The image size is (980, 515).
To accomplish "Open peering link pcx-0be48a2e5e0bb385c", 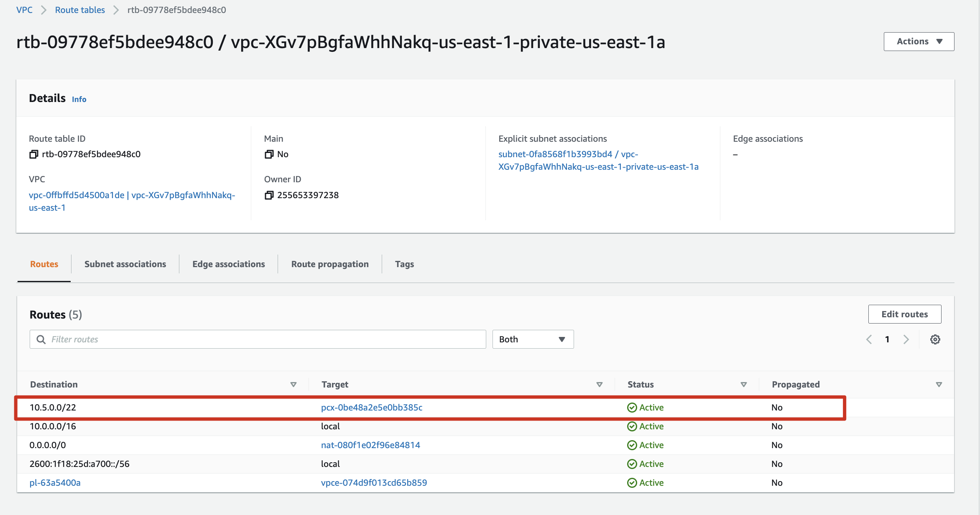I will [372, 408].
